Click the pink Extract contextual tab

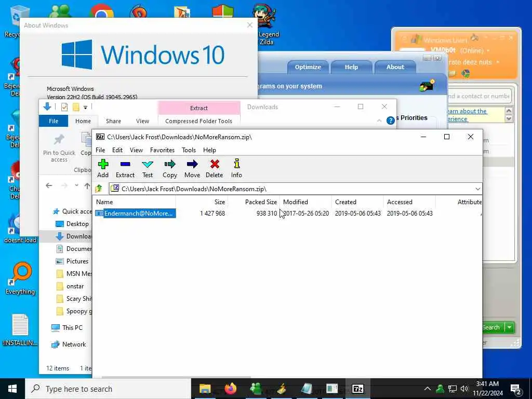pos(199,108)
